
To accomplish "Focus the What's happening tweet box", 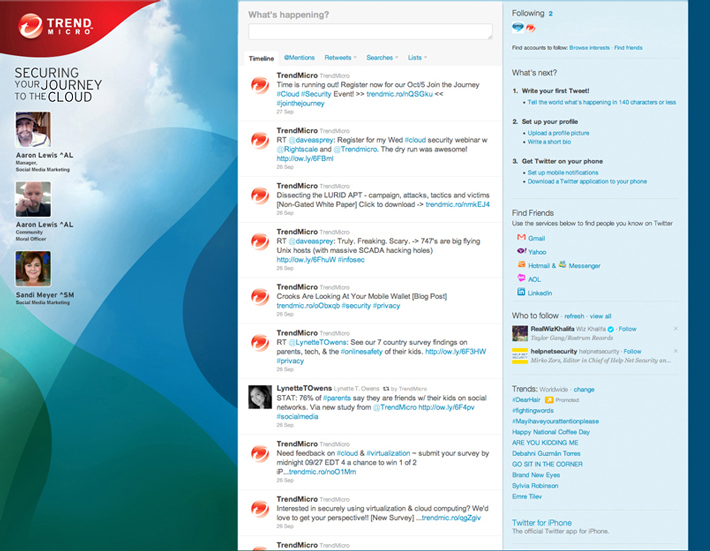I will tap(370, 32).
